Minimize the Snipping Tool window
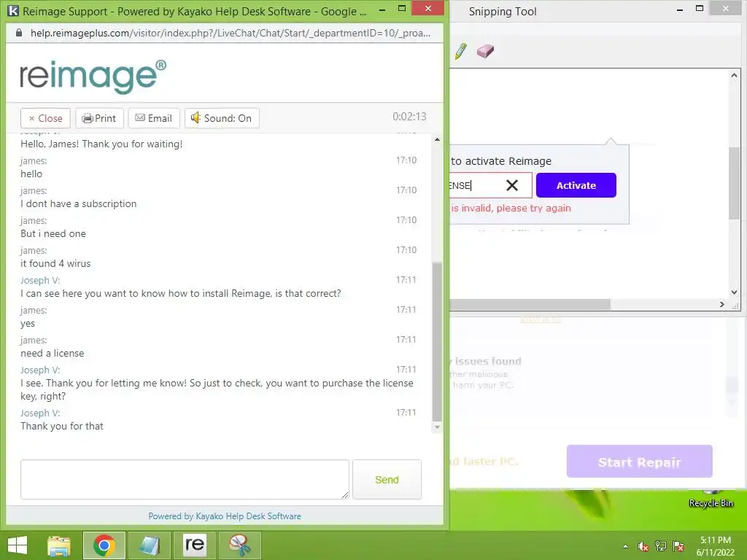This screenshot has width=747, height=560. pos(680,9)
